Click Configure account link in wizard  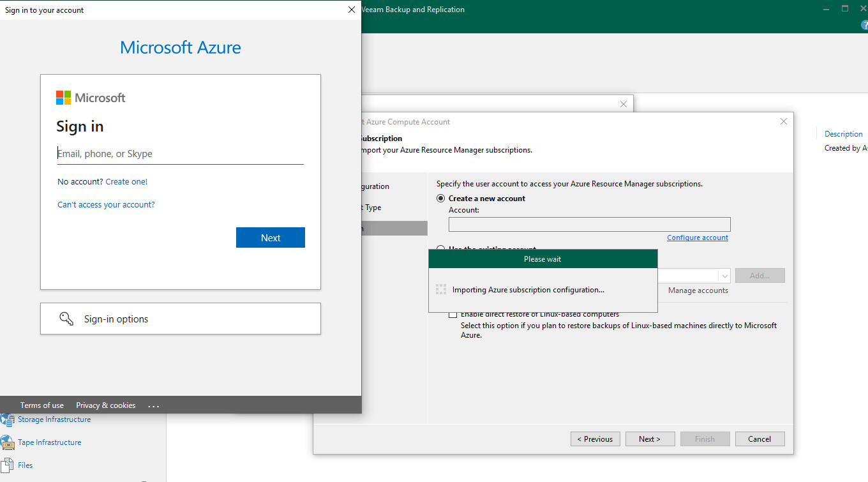[698, 237]
